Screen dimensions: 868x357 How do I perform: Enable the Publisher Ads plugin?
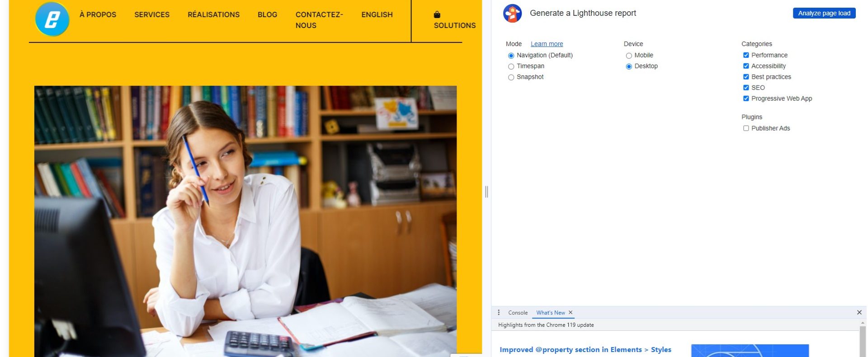click(x=746, y=128)
